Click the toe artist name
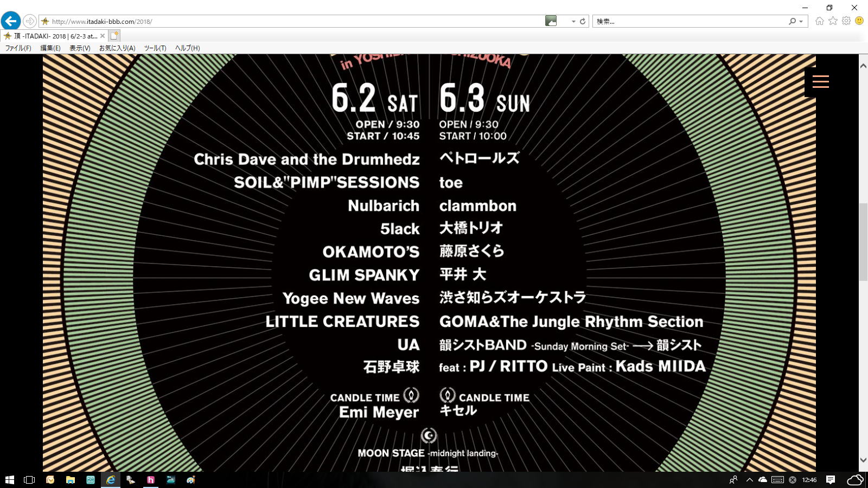The height and width of the screenshot is (488, 868). pyautogui.click(x=451, y=183)
